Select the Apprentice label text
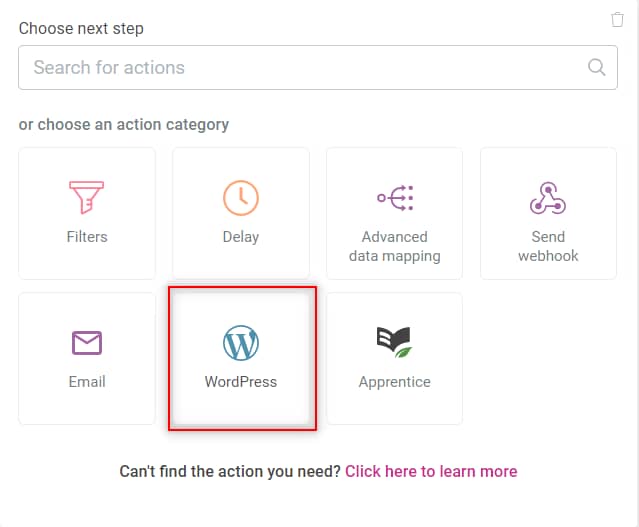Image resolution: width=639 pixels, height=527 pixels. [394, 382]
